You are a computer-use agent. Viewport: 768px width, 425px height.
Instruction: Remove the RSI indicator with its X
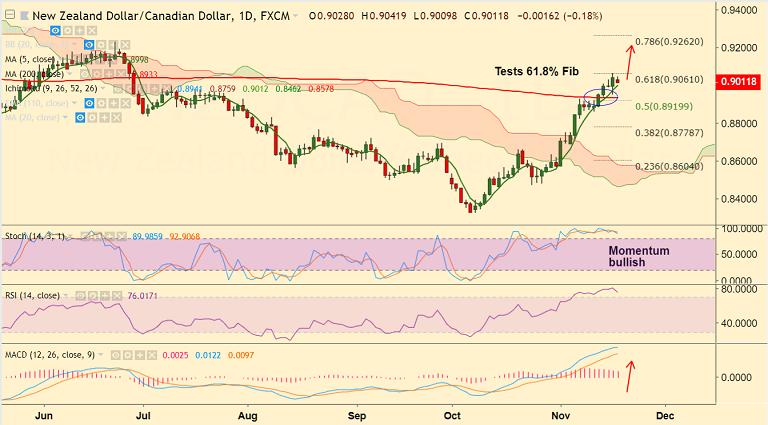[117, 296]
